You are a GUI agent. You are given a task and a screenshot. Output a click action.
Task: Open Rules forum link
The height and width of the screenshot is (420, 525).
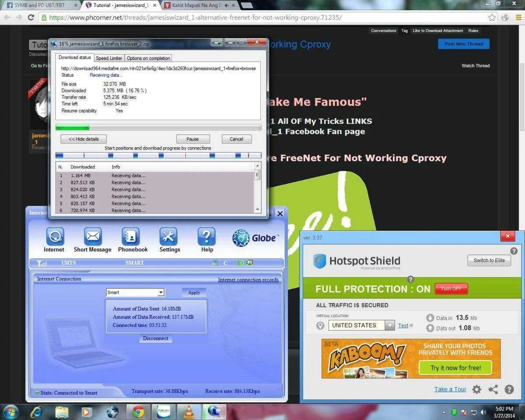click(x=473, y=31)
